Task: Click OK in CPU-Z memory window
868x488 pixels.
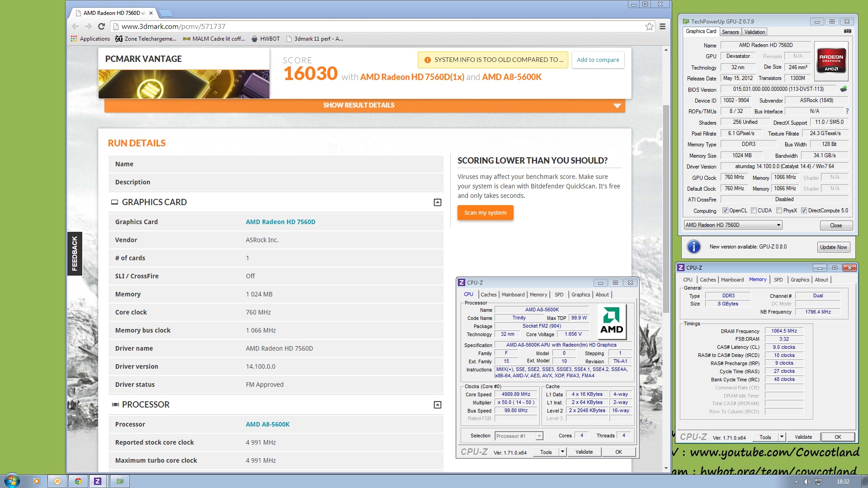Action: coord(838,437)
